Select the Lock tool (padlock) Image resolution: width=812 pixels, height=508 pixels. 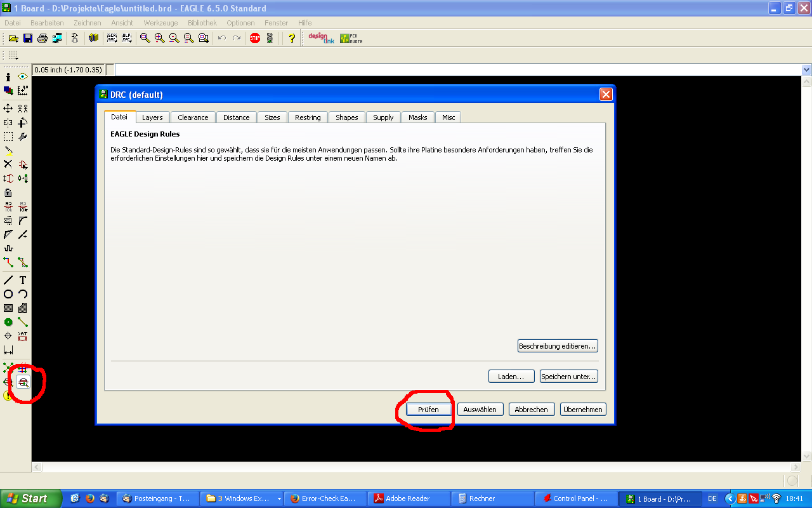pyautogui.click(x=8, y=192)
